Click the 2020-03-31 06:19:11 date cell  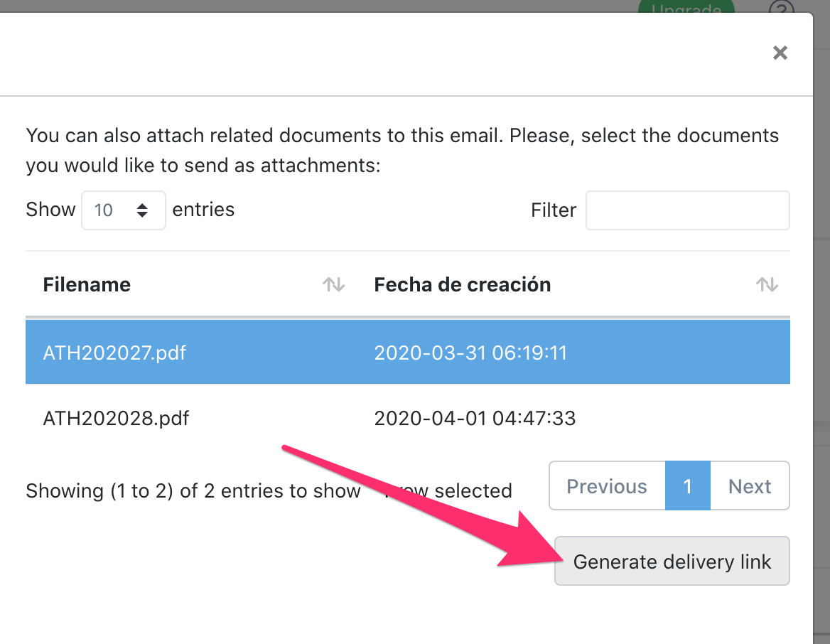pos(470,353)
